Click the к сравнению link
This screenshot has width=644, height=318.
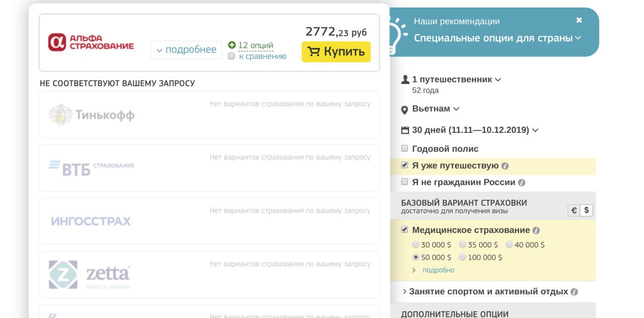point(263,56)
